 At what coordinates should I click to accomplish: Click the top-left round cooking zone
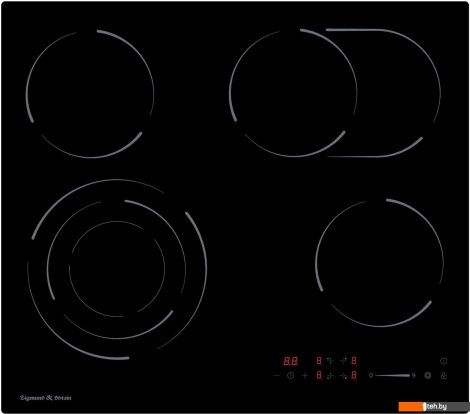pos(90,94)
